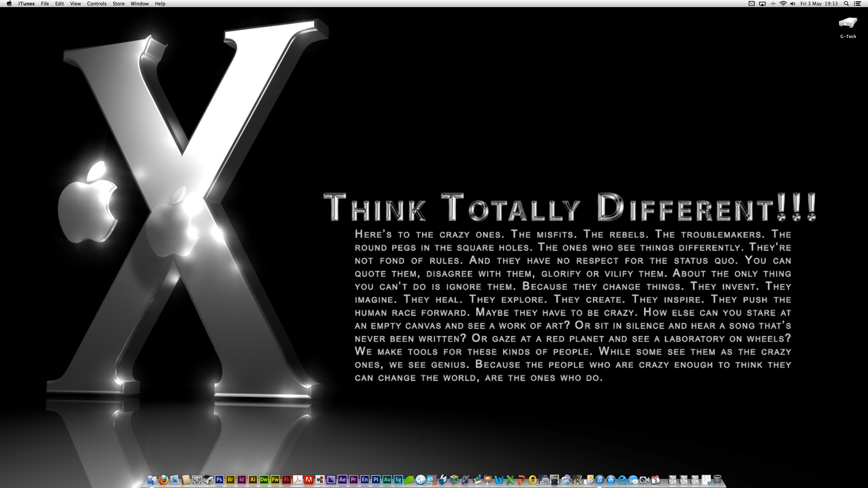Open Finder from the Dock
The height and width of the screenshot is (488, 868).
152,480
